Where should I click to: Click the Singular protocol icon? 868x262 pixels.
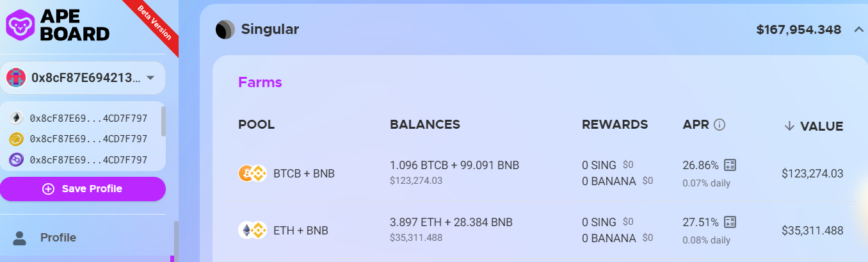tap(225, 29)
